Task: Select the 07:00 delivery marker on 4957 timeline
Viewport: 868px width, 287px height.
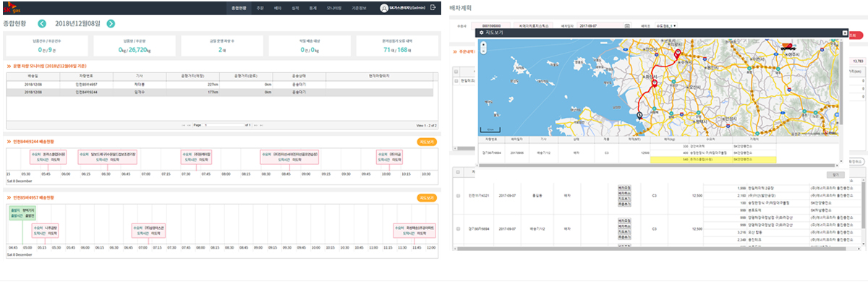Action: [x=149, y=230]
